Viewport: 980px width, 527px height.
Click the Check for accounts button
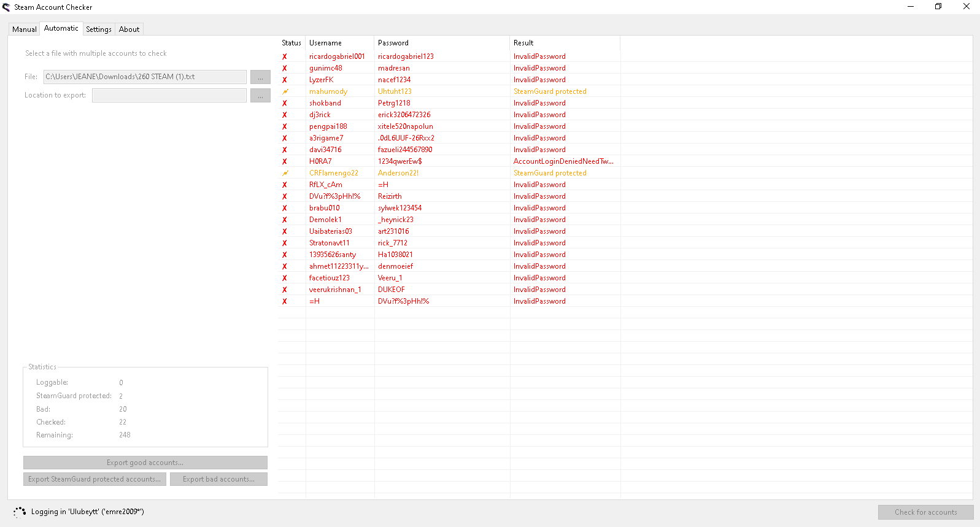point(925,512)
